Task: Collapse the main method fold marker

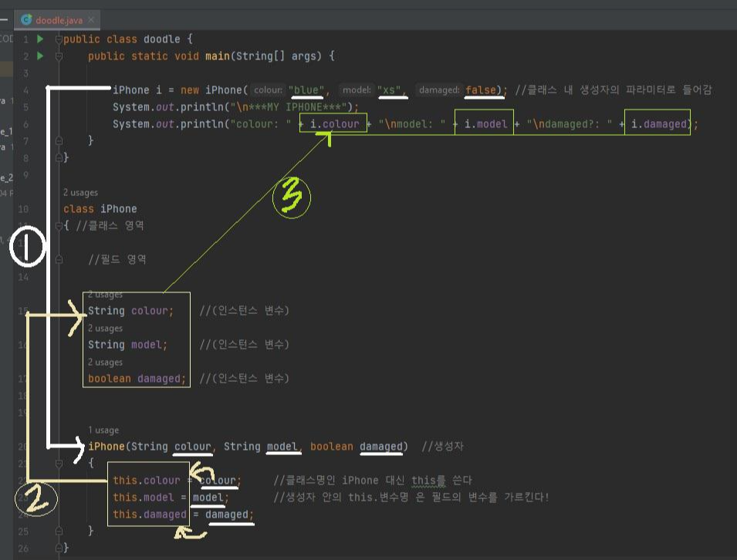Action: point(59,56)
